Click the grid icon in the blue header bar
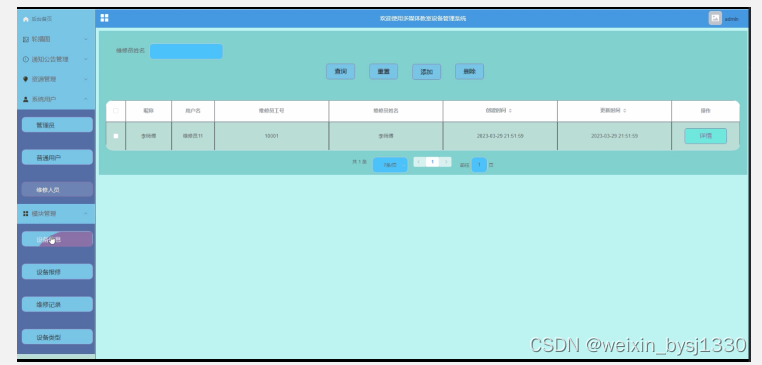Viewport: 762px width, 365px height. click(104, 18)
